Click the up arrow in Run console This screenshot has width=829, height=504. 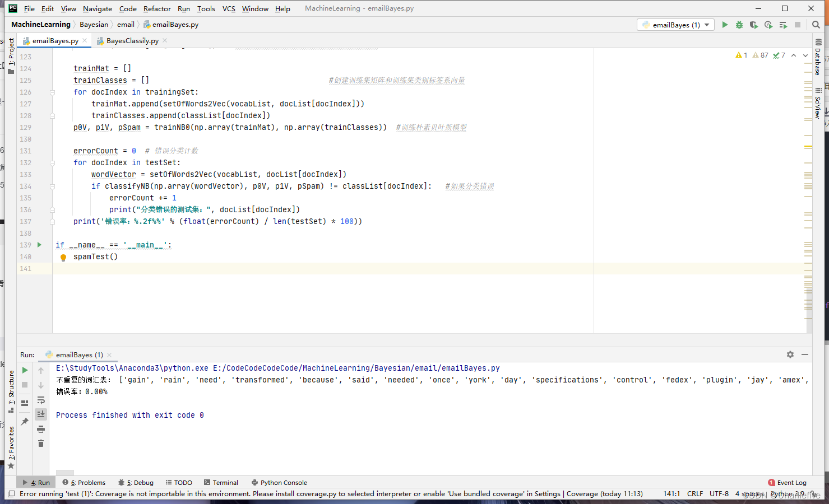[41, 370]
